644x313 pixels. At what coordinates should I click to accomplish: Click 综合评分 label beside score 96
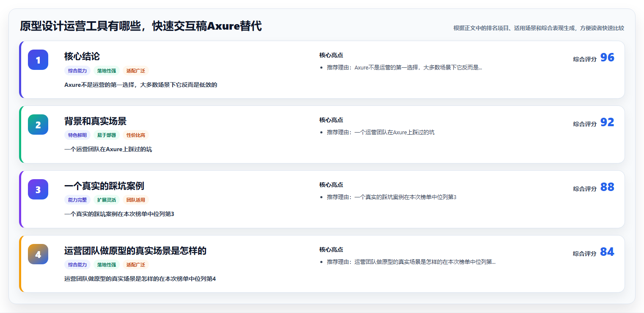[585, 59]
